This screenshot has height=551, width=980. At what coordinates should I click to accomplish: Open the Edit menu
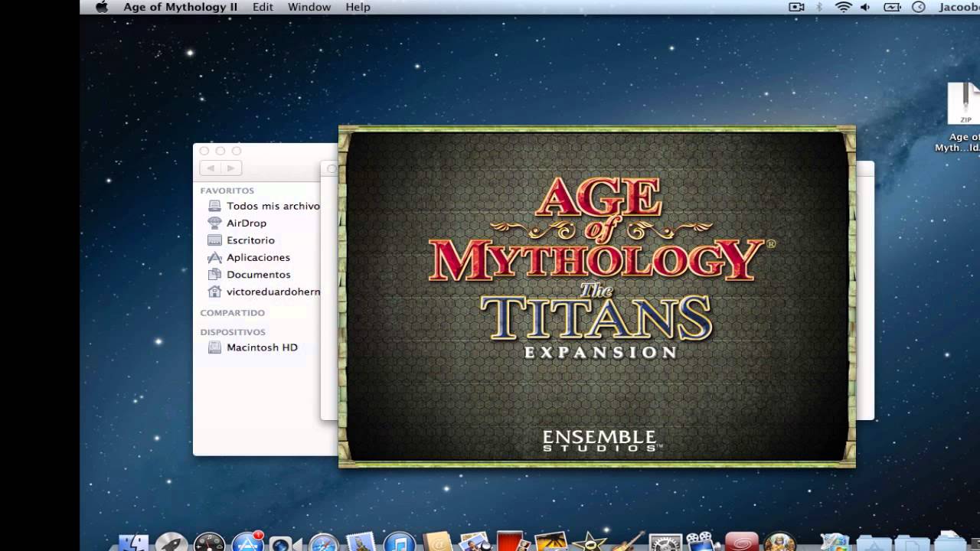[x=263, y=7]
